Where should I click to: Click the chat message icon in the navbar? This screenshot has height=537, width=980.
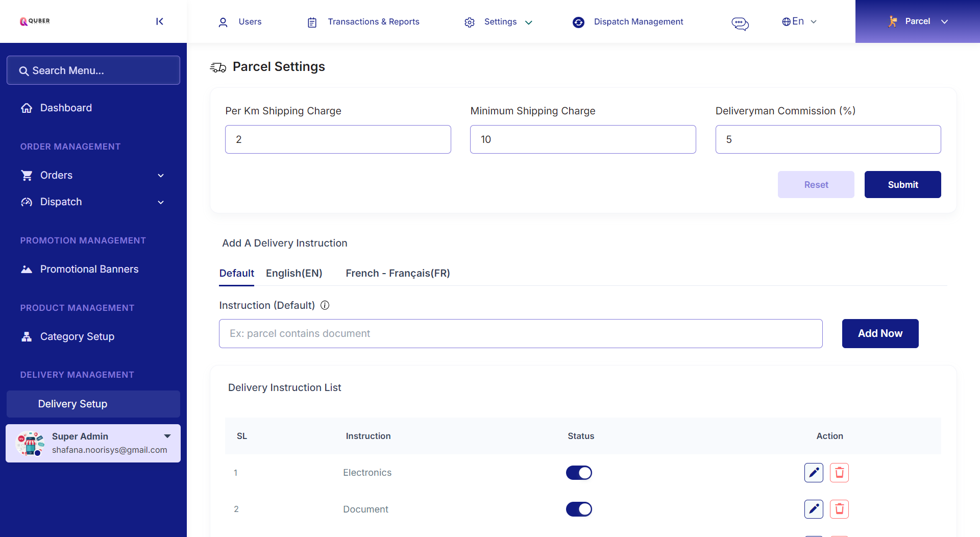[x=740, y=23]
